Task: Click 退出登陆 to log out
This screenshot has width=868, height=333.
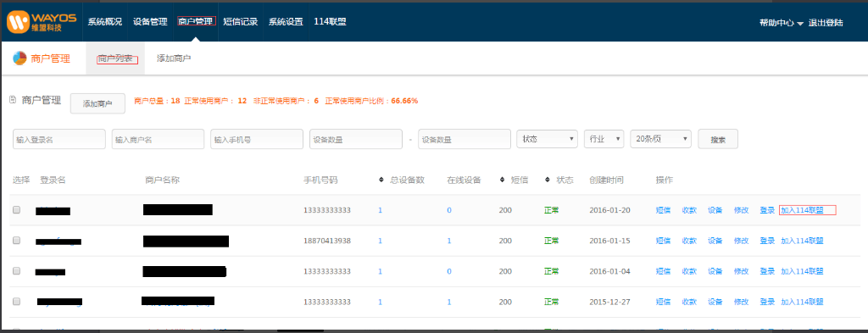Action: click(x=826, y=23)
